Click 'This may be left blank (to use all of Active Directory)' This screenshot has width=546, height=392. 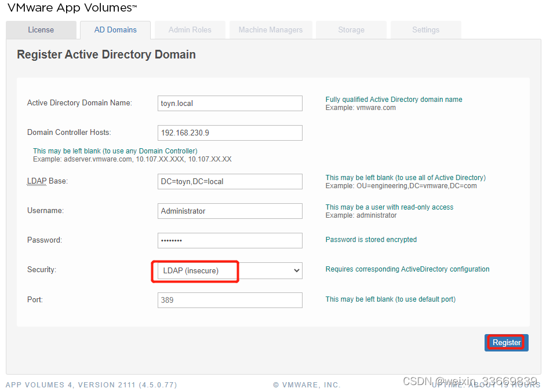coord(406,178)
